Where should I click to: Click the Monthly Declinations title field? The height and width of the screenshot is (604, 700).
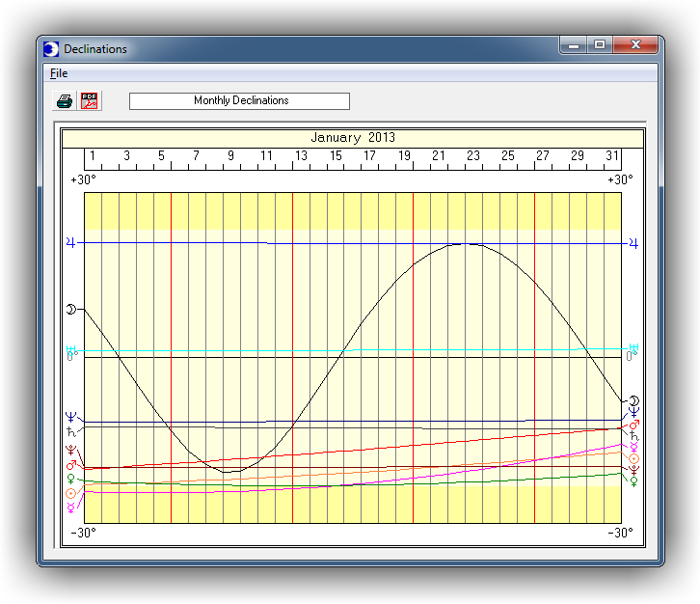click(x=239, y=101)
